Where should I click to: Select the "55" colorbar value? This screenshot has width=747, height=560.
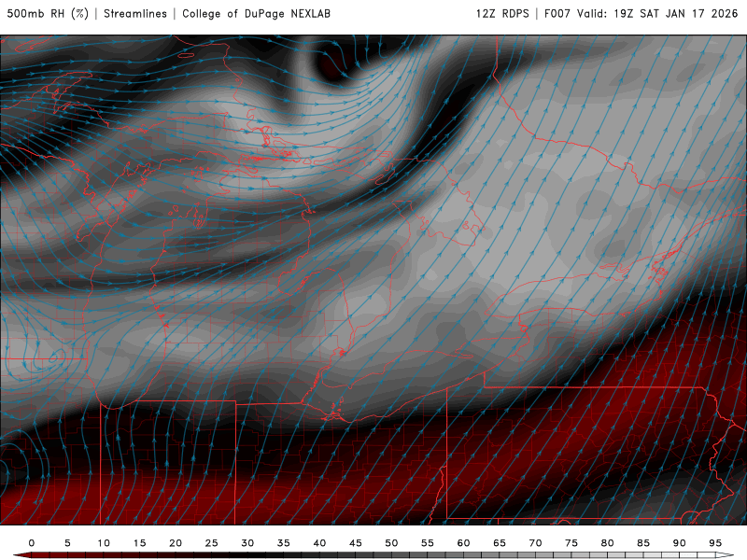tap(428, 543)
